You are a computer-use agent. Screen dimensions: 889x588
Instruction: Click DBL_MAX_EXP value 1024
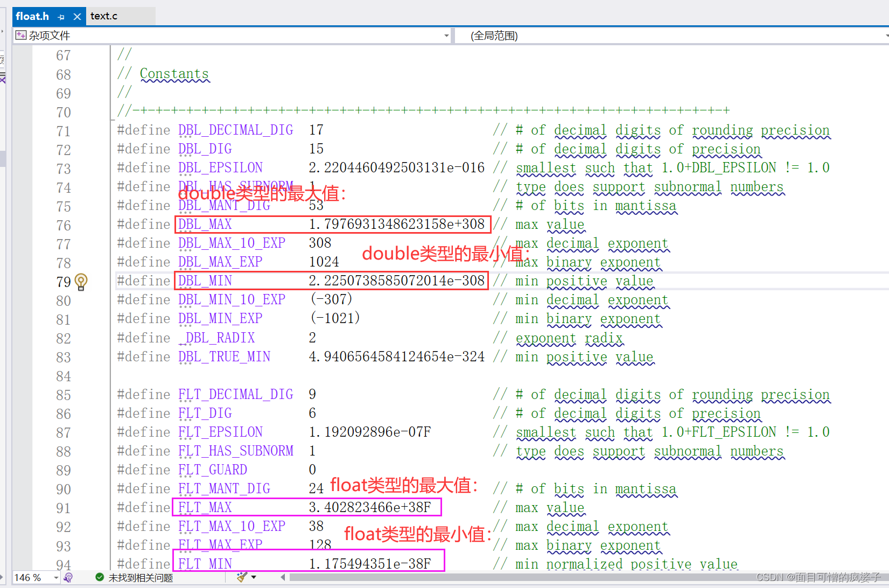[x=324, y=262]
